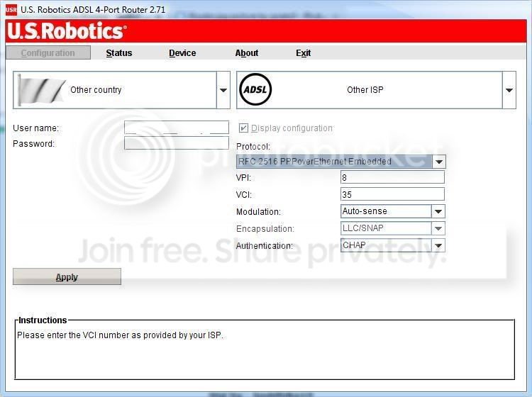Choose the Exit menu item
This screenshot has width=532, height=397.
pyautogui.click(x=304, y=53)
